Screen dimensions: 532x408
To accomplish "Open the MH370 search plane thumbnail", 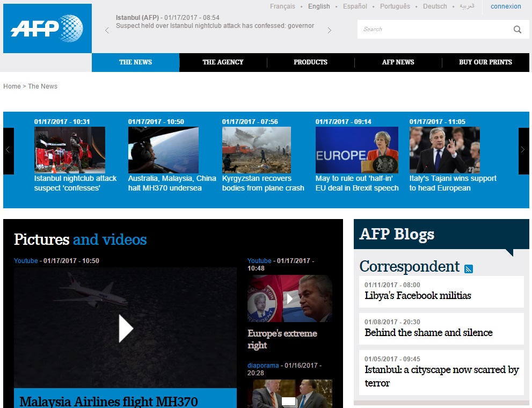I will (x=163, y=150).
